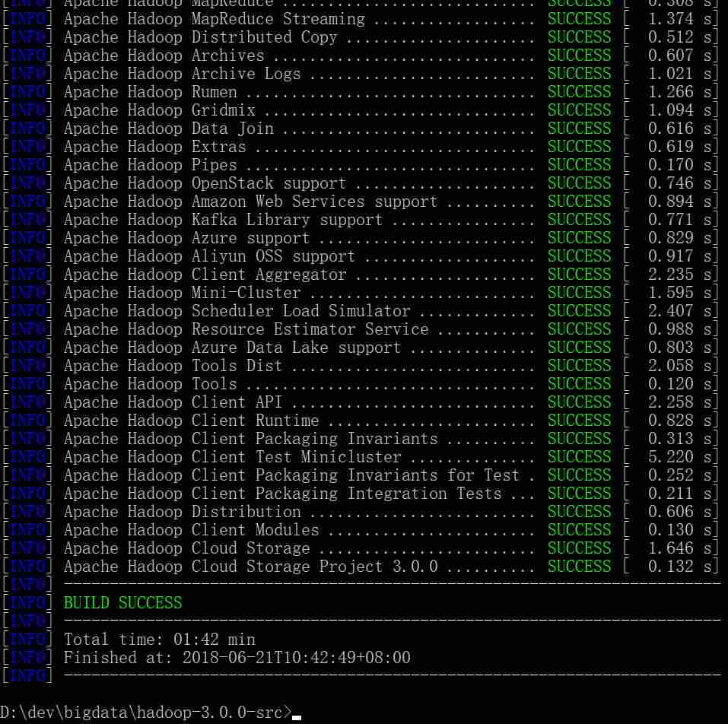Select 'Apache Hadoop Amazon Web Services support'
The height and width of the screenshot is (724, 728).
tap(251, 202)
